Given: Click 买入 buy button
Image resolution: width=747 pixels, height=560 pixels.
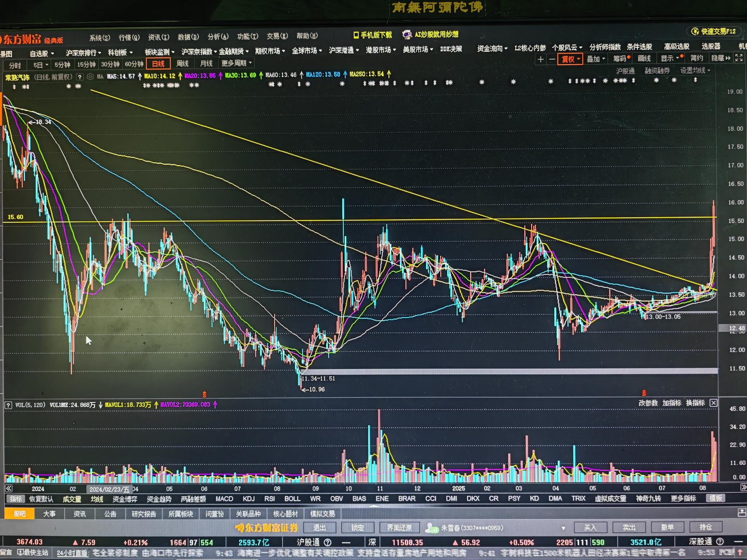Looking at the screenshot, I should 590,527.
